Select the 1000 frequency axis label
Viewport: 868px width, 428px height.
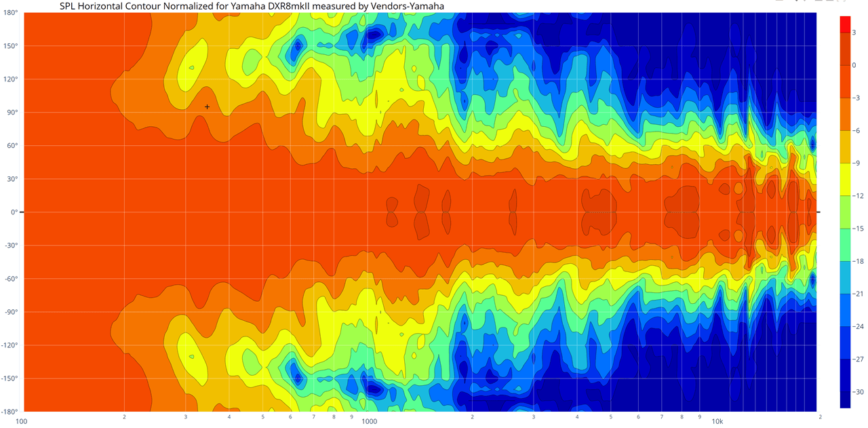[x=370, y=422]
